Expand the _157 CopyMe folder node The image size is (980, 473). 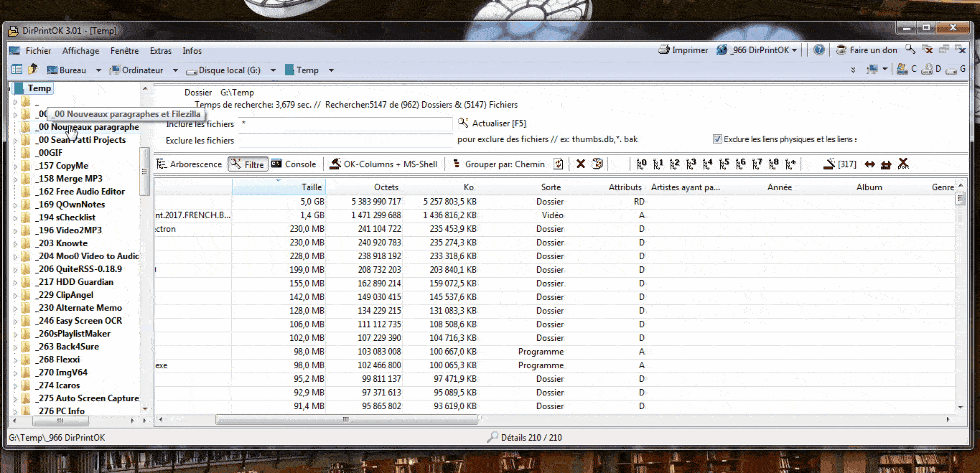(x=16, y=166)
